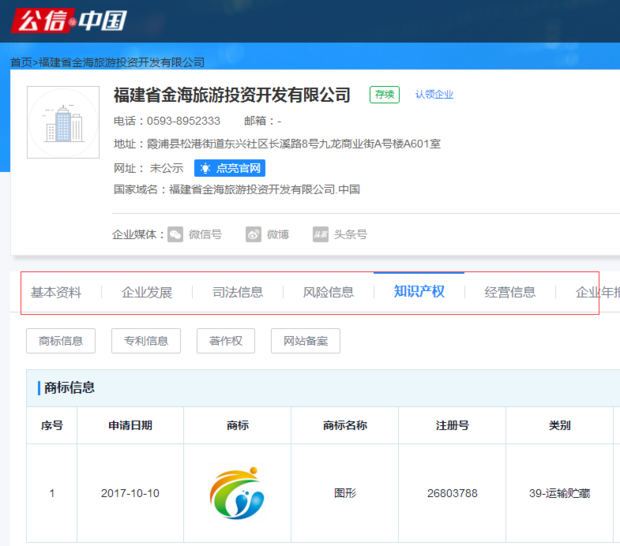Click the 微博 label
The width and height of the screenshot is (620, 546).
278,234
